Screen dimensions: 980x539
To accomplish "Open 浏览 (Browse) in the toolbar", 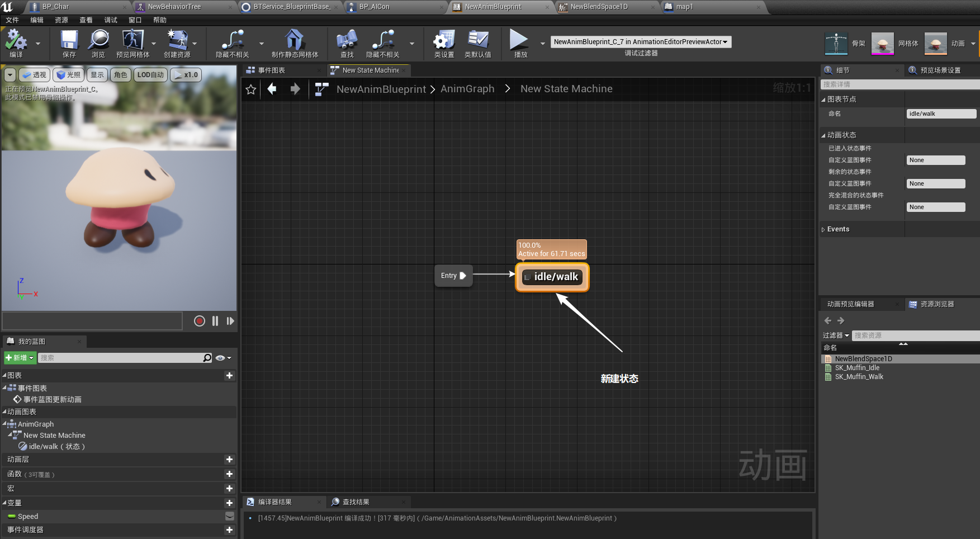I will click(98, 44).
